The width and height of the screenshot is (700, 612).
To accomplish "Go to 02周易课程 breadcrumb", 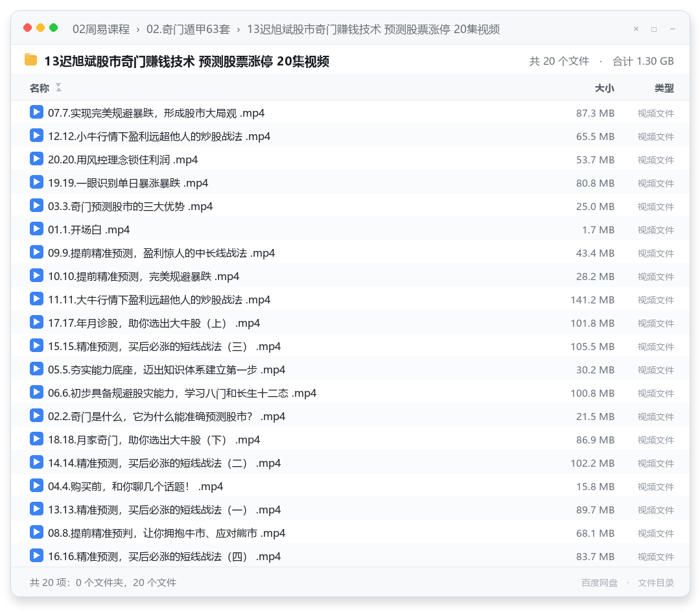I will tap(101, 29).
